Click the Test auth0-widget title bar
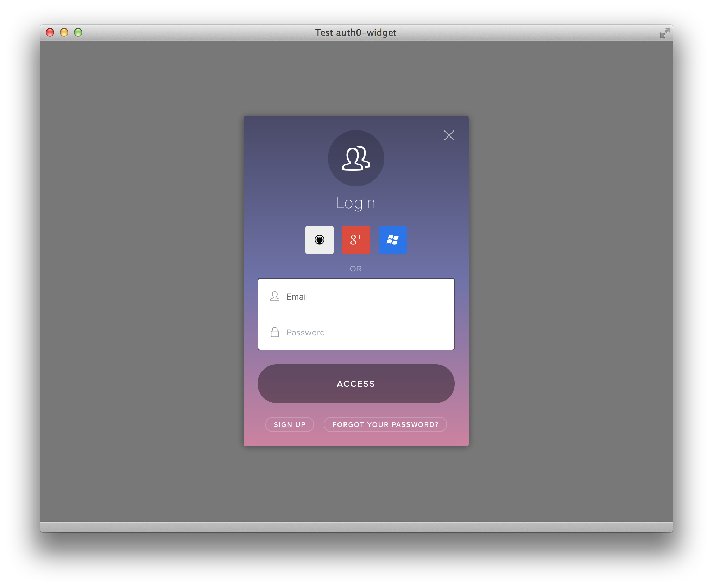713x588 pixels. point(356,32)
